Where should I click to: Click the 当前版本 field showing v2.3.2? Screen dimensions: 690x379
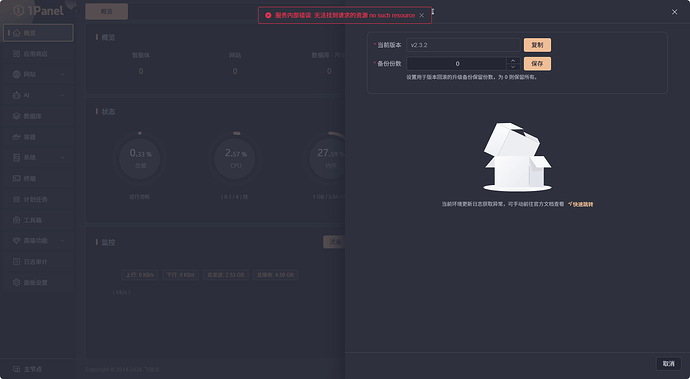pos(463,45)
